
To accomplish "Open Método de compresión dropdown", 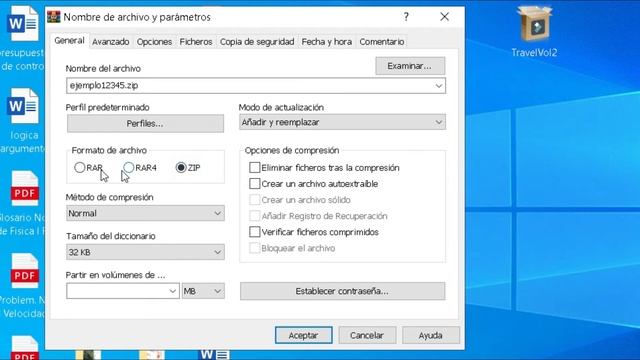I will [x=145, y=213].
